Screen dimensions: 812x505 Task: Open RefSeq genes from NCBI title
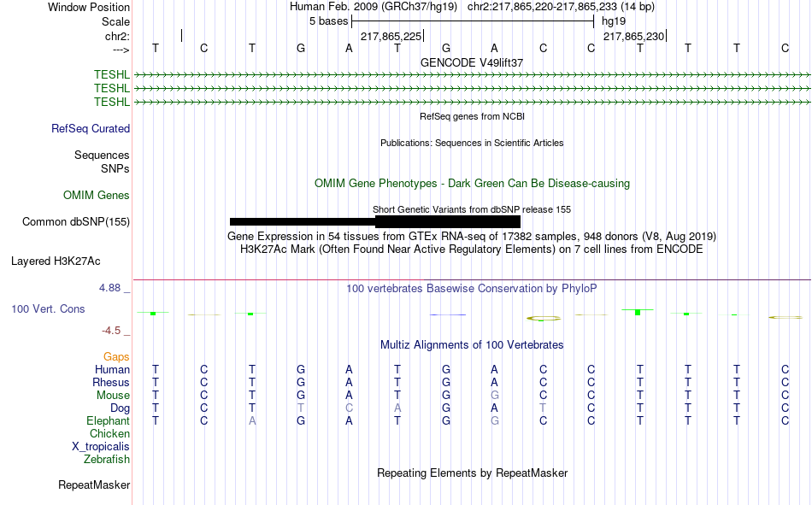point(472,116)
